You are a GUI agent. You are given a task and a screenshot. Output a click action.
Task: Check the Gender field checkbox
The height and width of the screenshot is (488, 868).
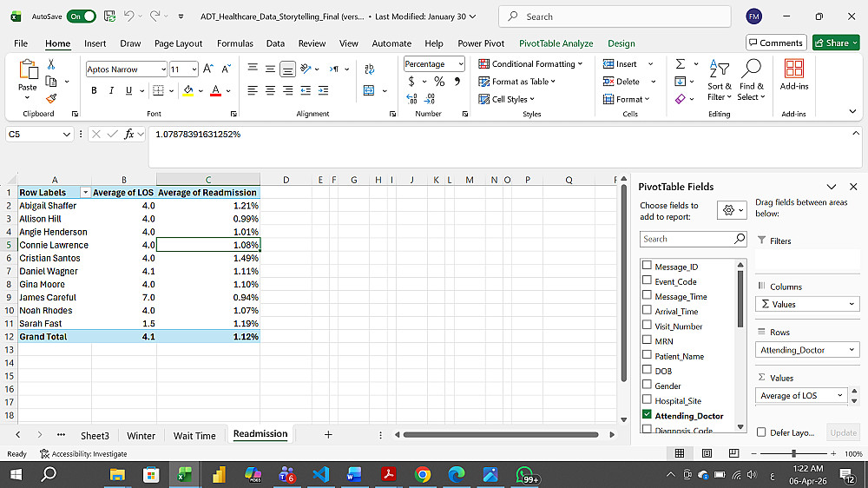click(647, 385)
